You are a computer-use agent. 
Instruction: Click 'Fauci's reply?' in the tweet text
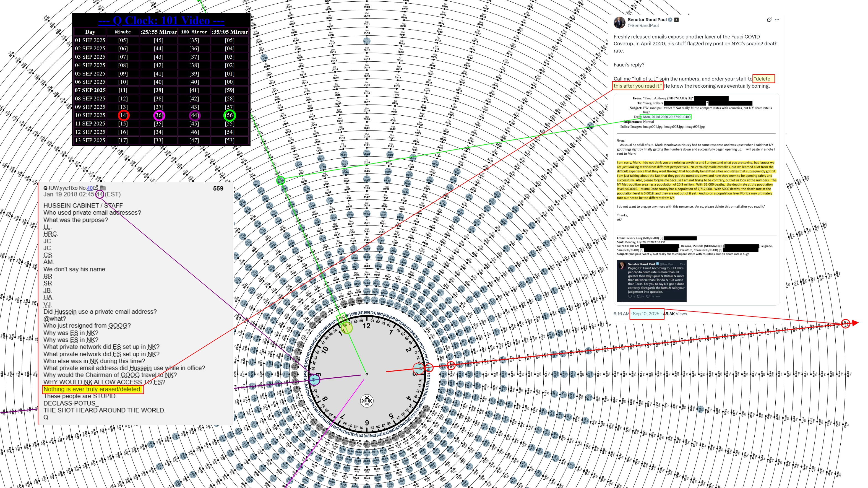629,65
